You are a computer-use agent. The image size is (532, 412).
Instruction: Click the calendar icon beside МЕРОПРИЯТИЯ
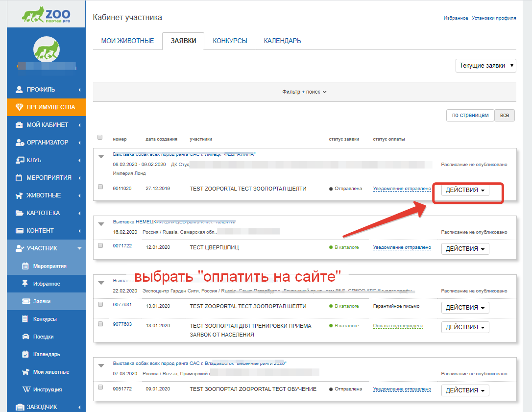point(19,178)
